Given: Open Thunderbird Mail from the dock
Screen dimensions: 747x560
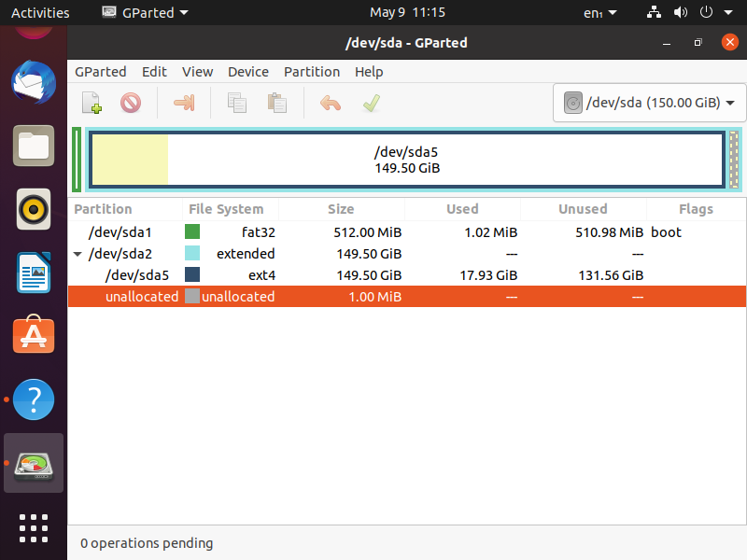Looking at the screenshot, I should [x=34, y=82].
